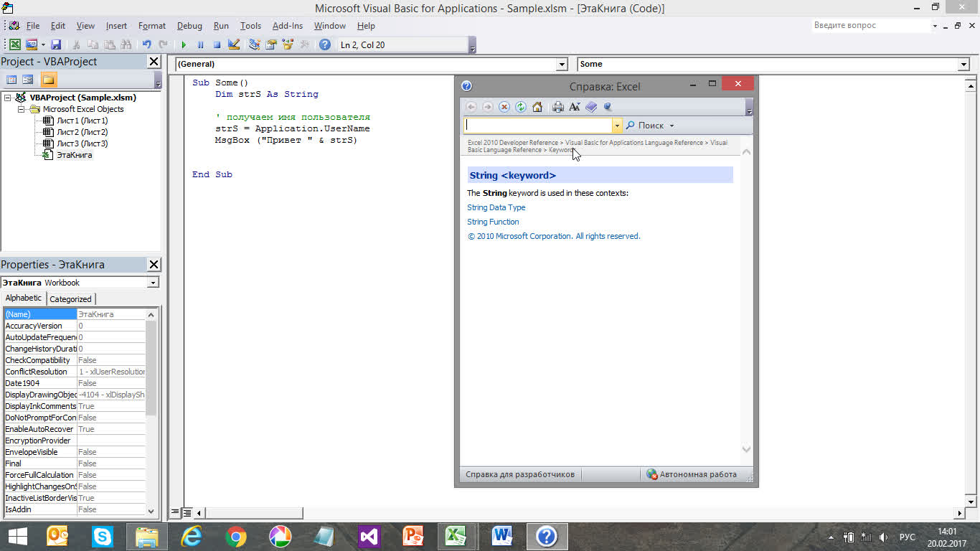Click Stop icon in the Help window
The image size is (980, 551).
click(x=504, y=107)
